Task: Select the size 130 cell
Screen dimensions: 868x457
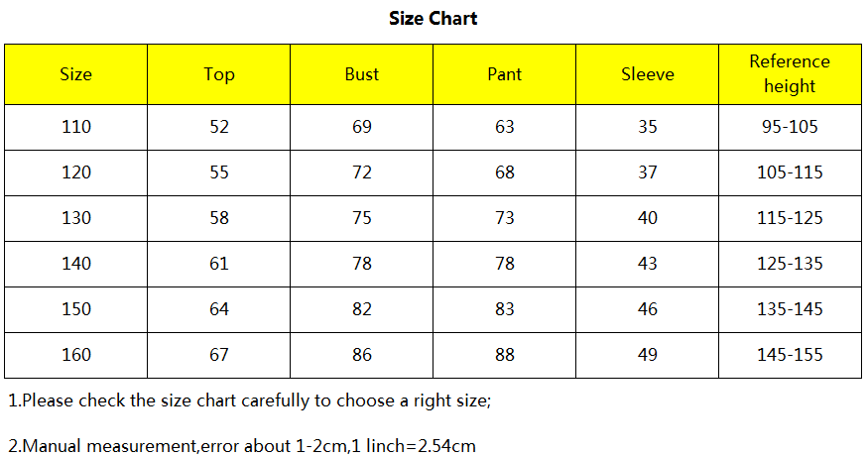Action: click(x=75, y=218)
